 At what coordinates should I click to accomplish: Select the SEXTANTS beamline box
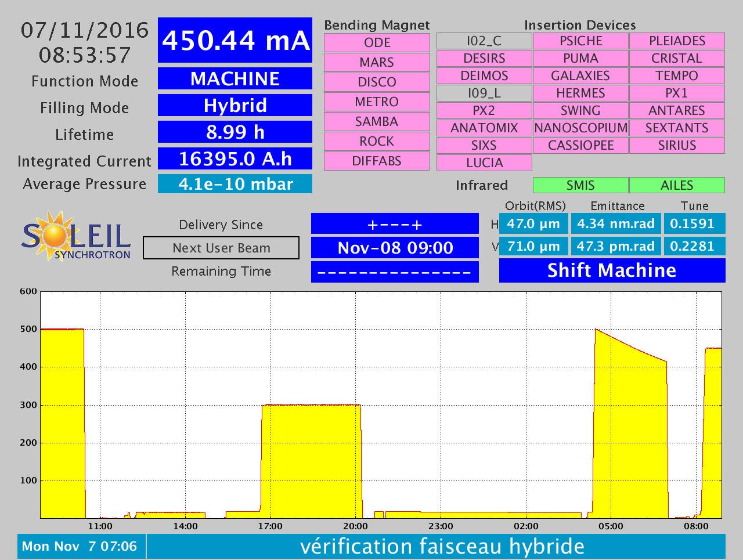pos(677,128)
